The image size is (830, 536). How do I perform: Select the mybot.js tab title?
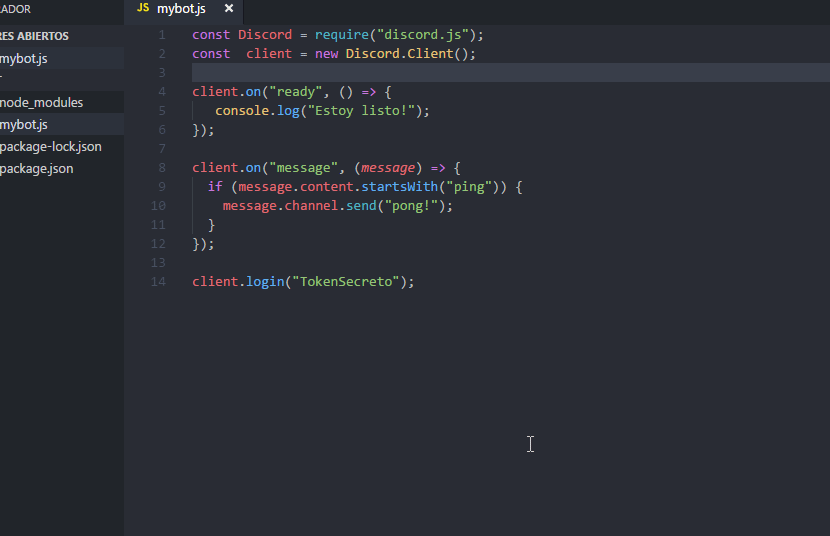181,9
